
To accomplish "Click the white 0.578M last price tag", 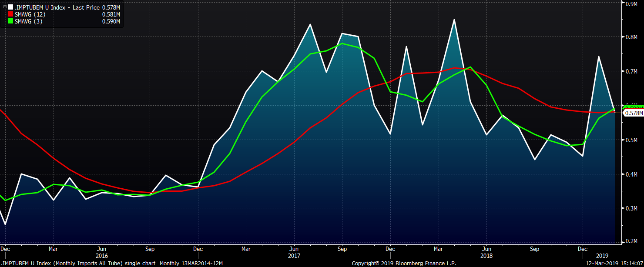I will 633,113.
